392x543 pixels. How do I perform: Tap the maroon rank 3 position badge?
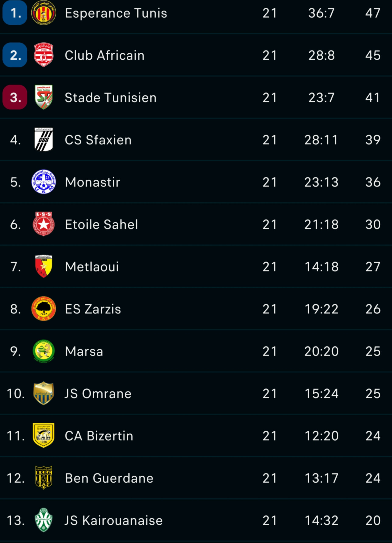(15, 97)
